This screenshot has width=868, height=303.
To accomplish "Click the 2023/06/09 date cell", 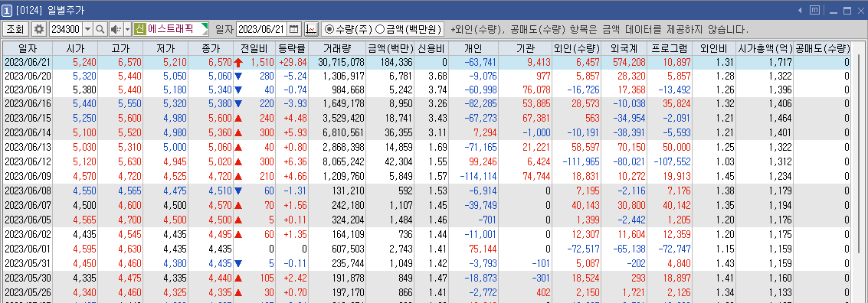I will (x=28, y=177).
